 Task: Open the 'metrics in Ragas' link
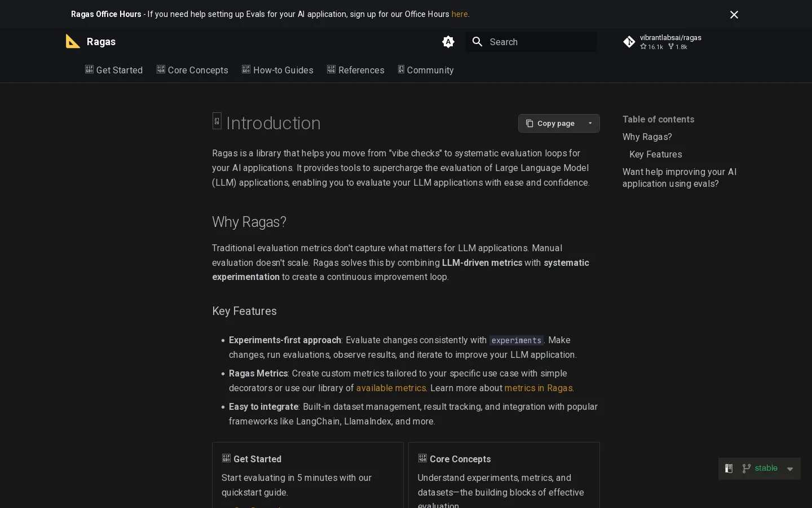point(539,388)
